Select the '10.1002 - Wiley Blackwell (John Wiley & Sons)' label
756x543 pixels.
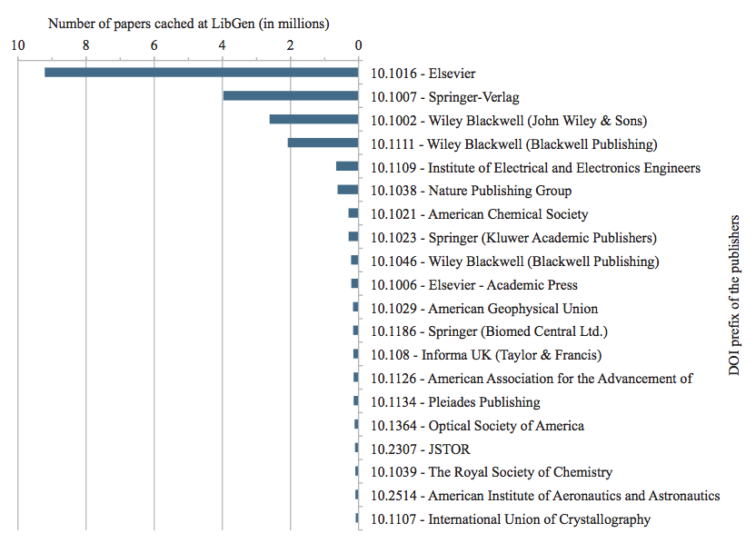509,121
